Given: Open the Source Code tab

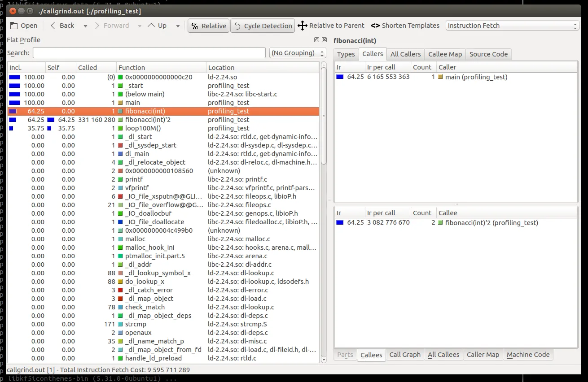Looking at the screenshot, I should (488, 54).
